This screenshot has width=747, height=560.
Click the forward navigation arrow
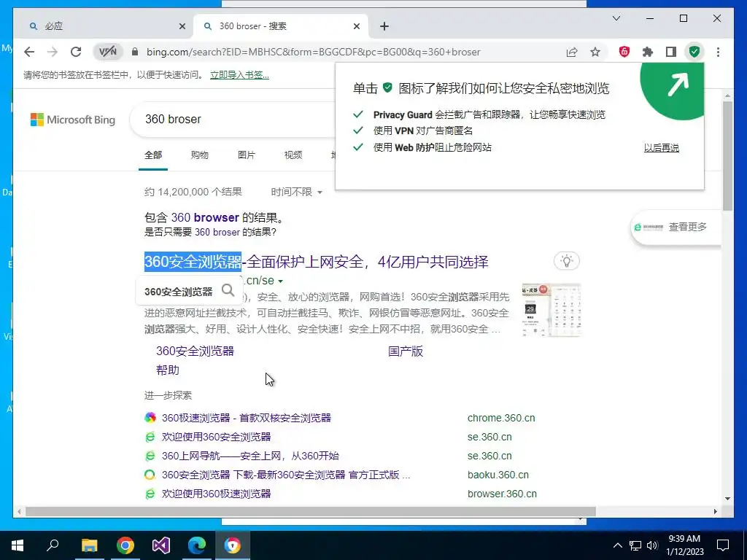(53, 52)
